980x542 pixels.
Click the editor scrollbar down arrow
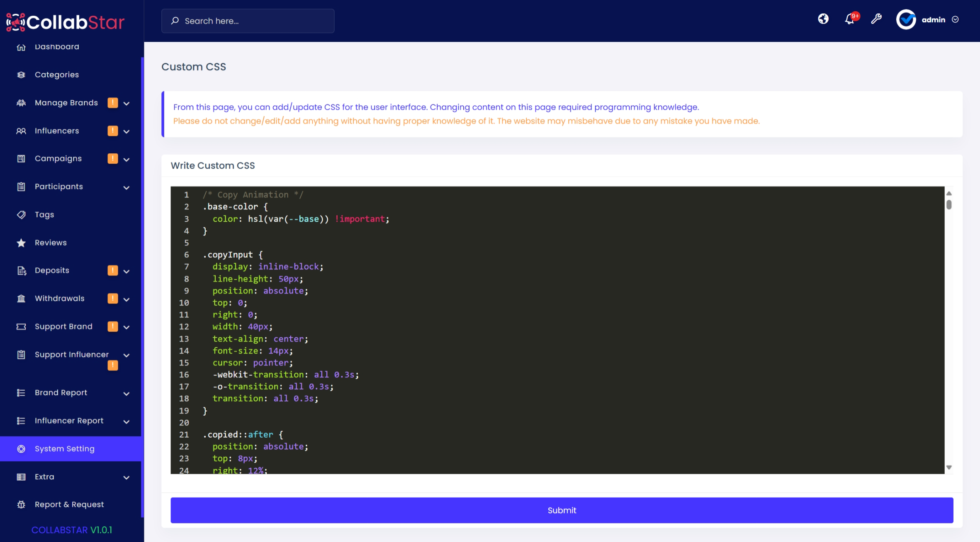tap(948, 467)
